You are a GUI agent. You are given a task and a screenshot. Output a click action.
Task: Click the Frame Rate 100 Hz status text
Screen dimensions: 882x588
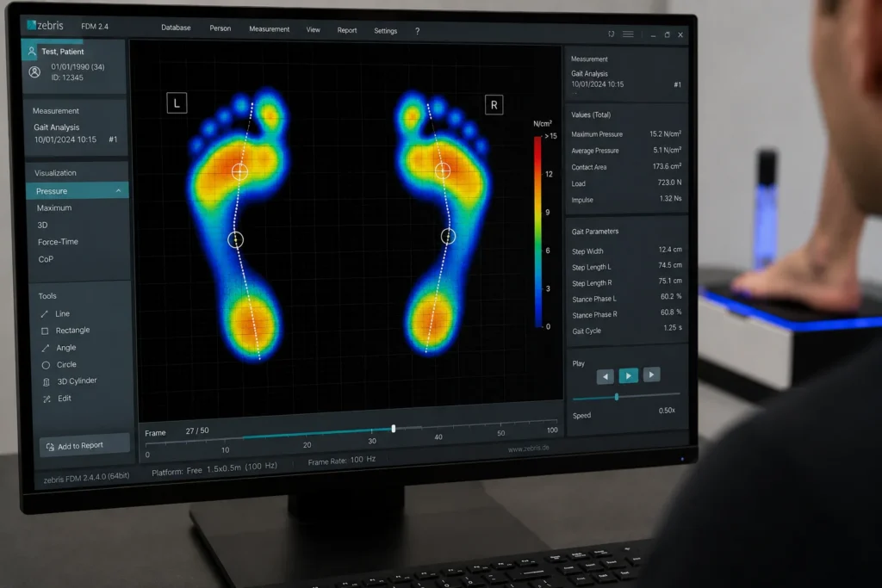point(341,461)
